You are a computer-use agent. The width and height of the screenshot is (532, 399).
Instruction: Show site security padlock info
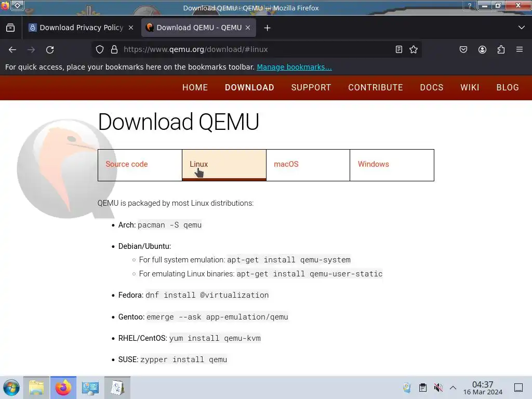(x=114, y=49)
